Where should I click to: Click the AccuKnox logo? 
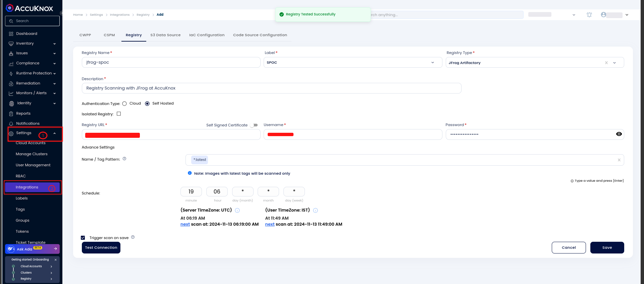tap(30, 8)
